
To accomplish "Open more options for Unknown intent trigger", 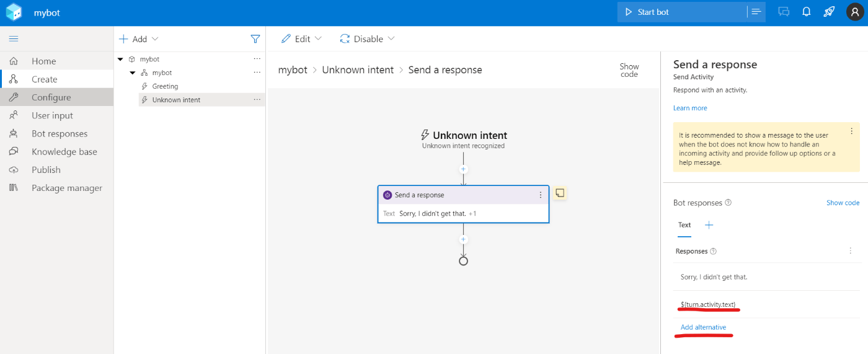I will [257, 100].
